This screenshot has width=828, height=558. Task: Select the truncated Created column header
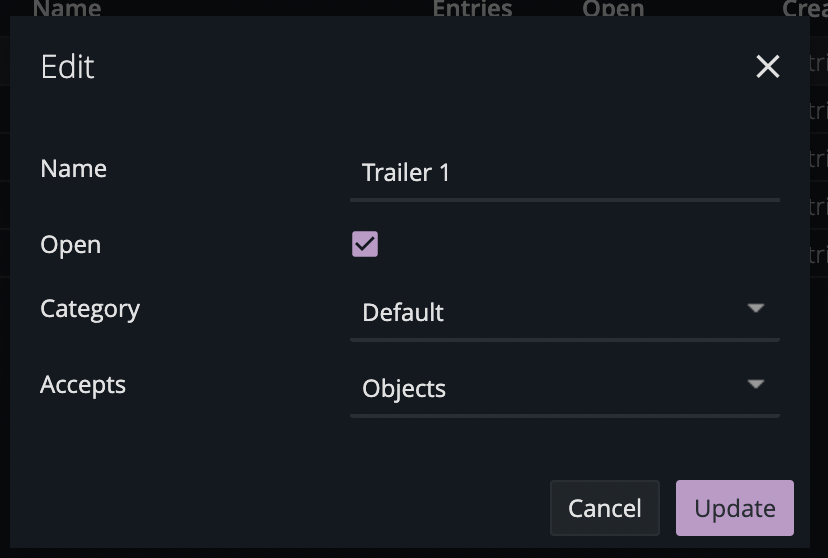[x=805, y=7]
